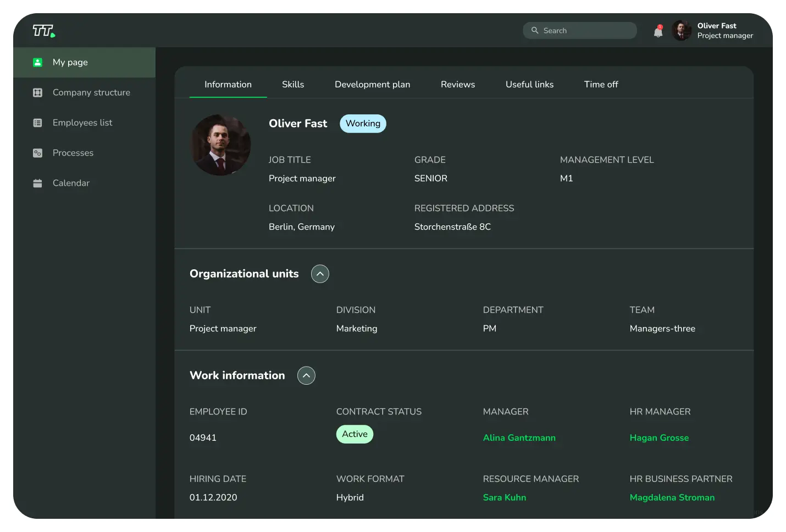Click inside the Search field
The width and height of the screenshot is (786, 532).
point(585,31)
